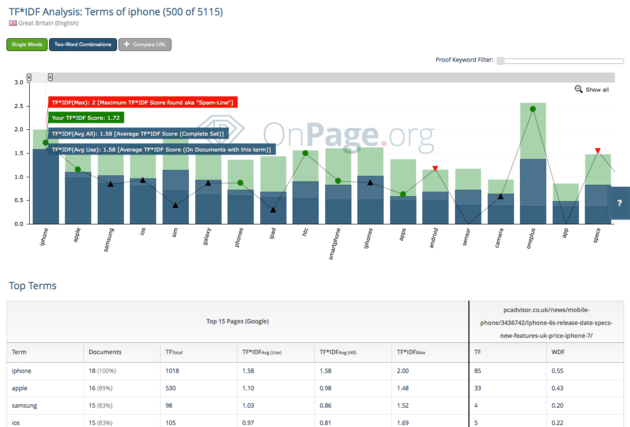The height and width of the screenshot is (427, 630).
Task: Click the TF*IDF(Max) red tooltip label
Action: [x=143, y=102]
